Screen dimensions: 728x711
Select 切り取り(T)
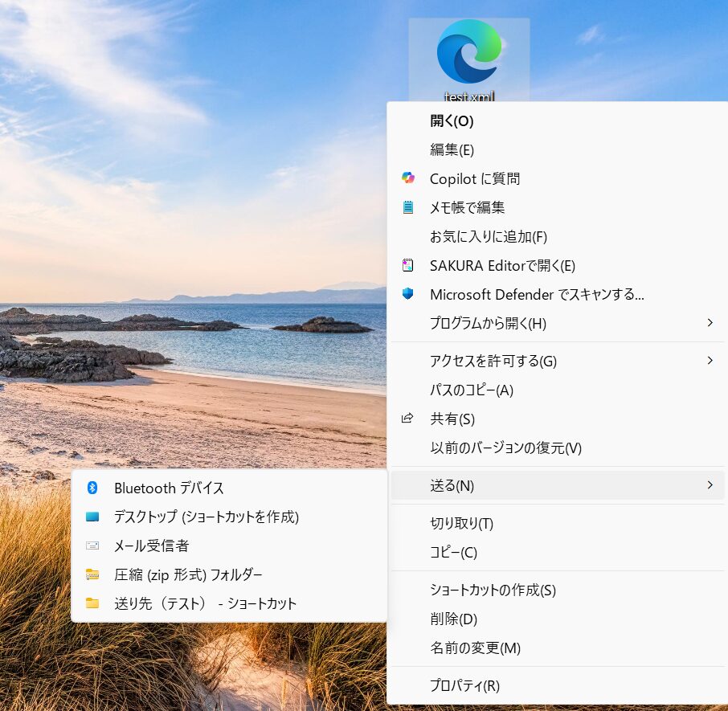click(x=558, y=524)
